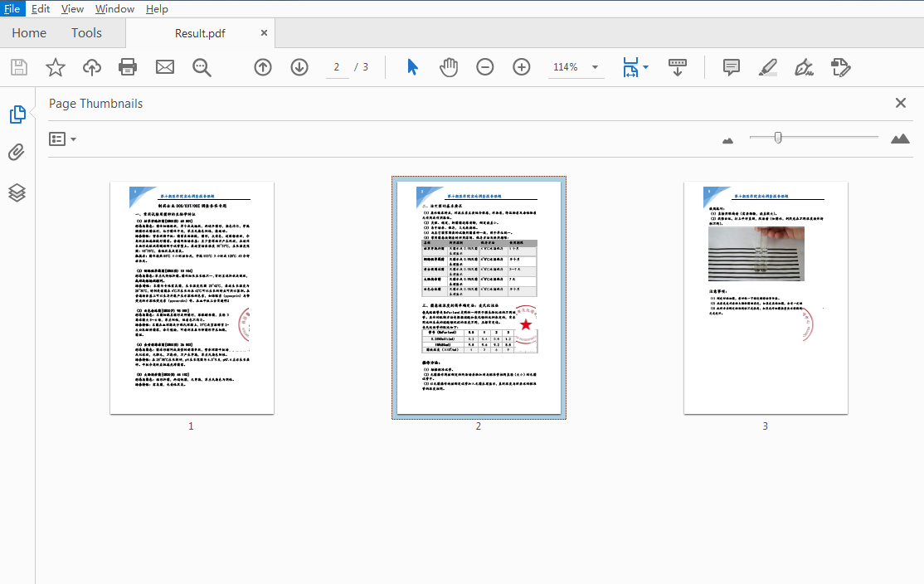Toggle the Page Thumbnails sidebar panel
The image size is (924, 584).
coord(17,114)
